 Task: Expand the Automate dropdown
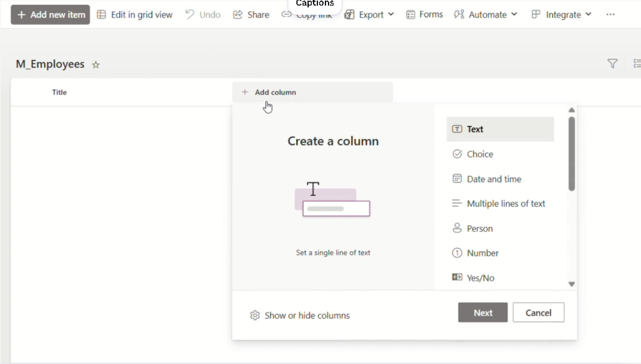[x=486, y=15]
